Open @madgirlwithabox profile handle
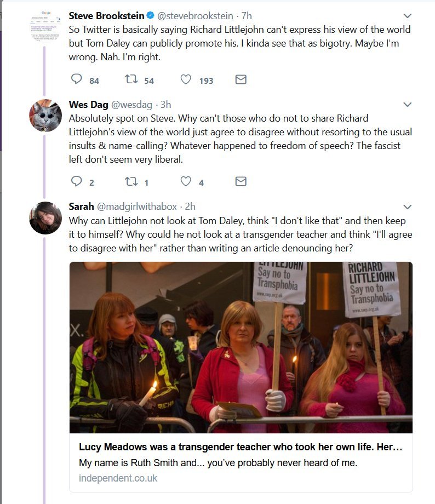This screenshot has height=504, width=435. (x=137, y=207)
